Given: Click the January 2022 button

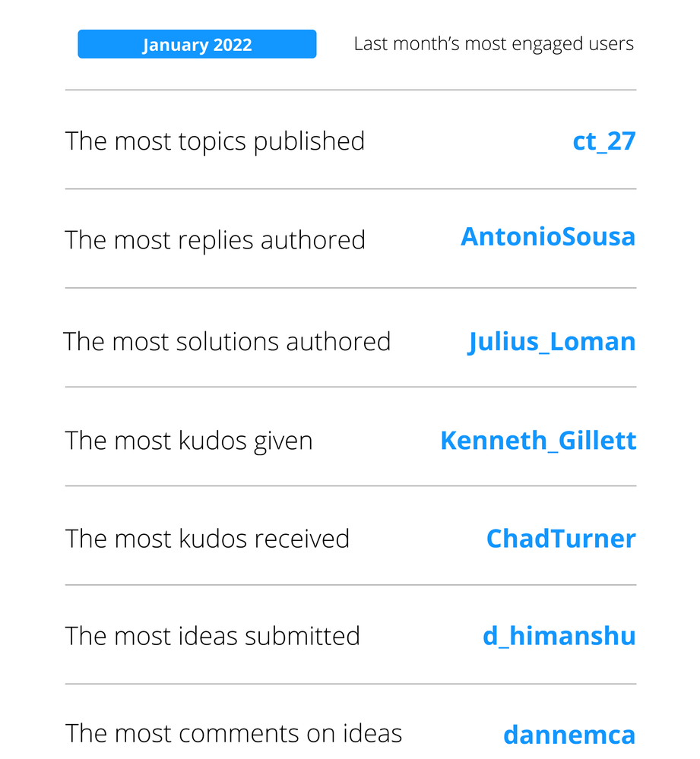Looking at the screenshot, I should click(x=197, y=44).
